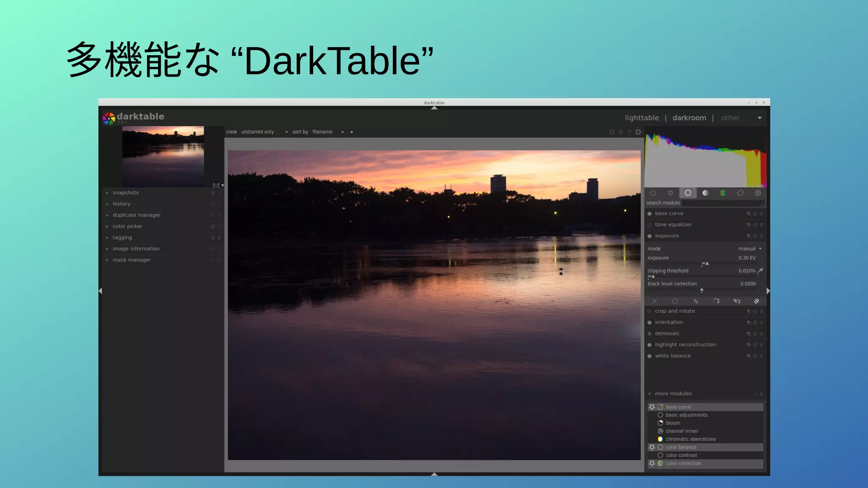
Task: Show active modules group (power icon)
Action: [x=653, y=193]
